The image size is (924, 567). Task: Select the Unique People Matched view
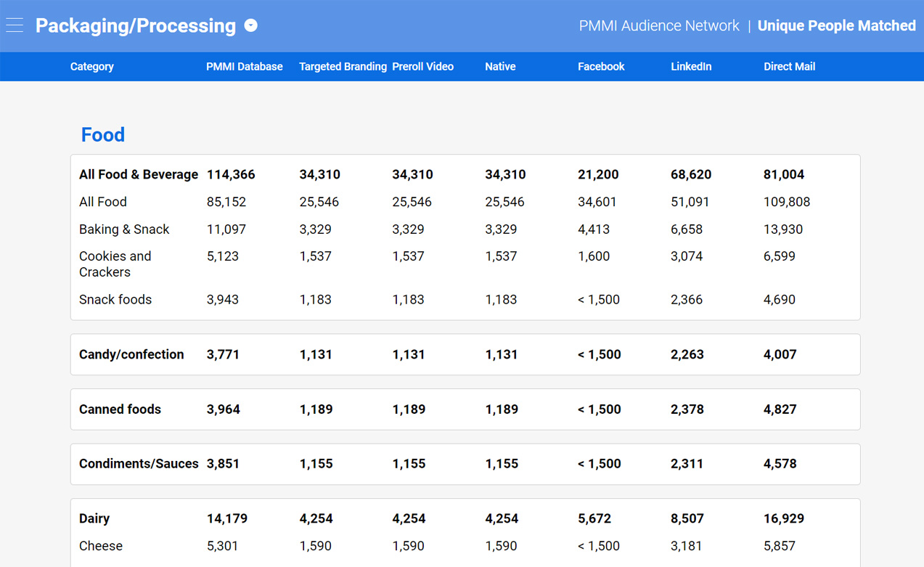coord(836,26)
